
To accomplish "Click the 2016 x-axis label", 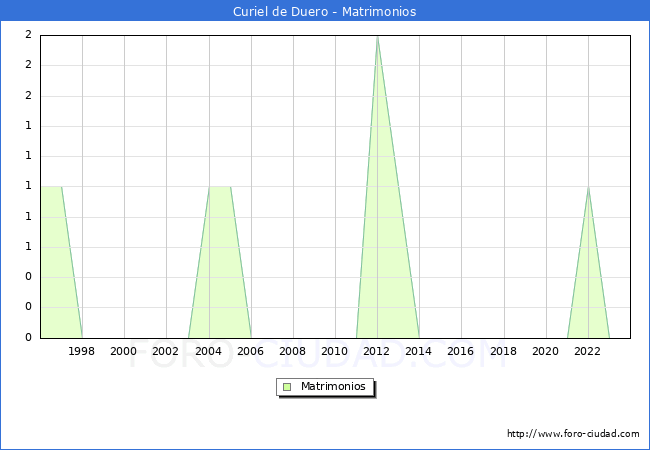I will [x=461, y=351].
